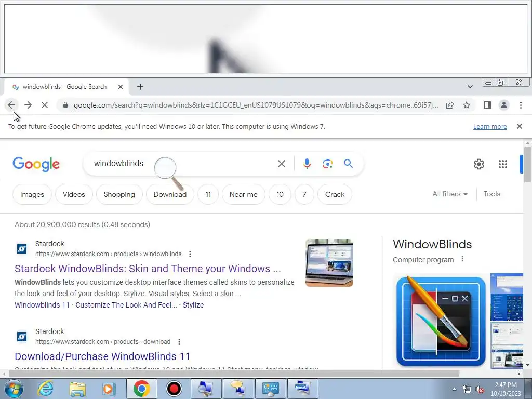Open options for the stardock products download result
Screen dimensions: 532x399
179,342
